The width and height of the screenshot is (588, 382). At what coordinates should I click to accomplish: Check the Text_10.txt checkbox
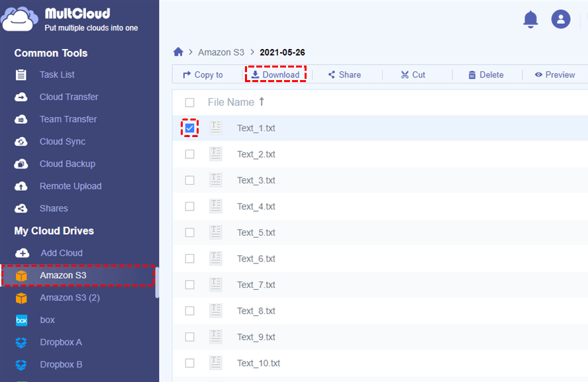tap(190, 363)
